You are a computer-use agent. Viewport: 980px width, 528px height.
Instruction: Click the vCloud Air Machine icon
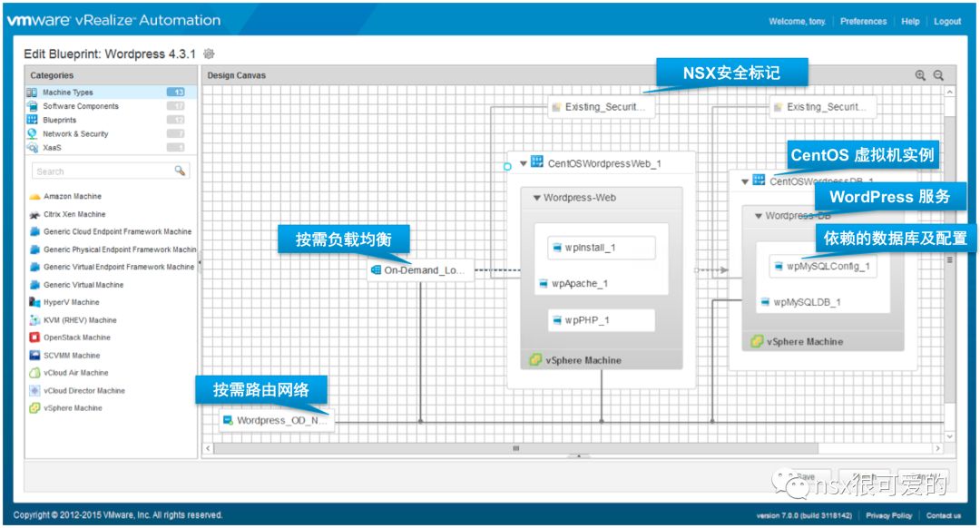[34, 373]
